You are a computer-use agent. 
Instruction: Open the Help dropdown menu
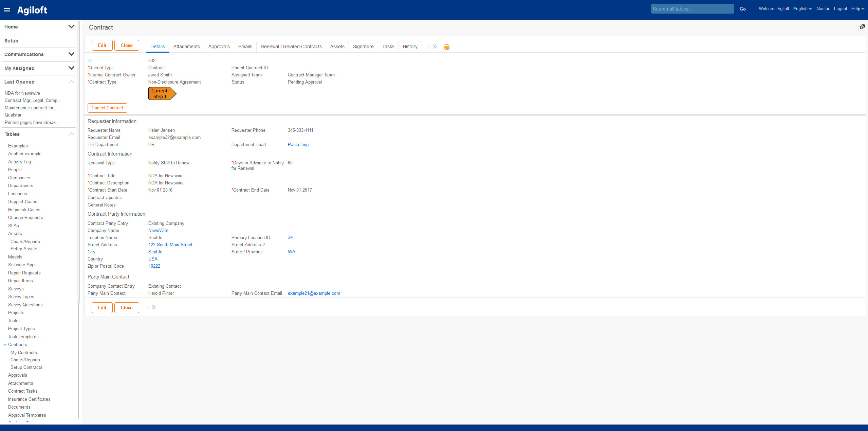click(857, 9)
